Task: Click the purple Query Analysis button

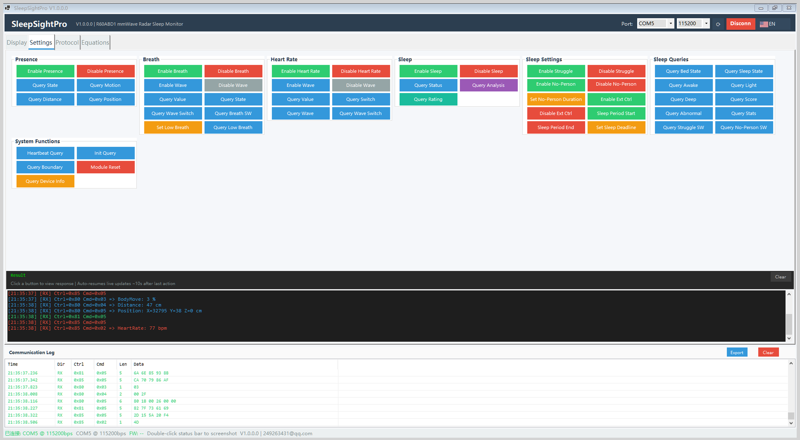Action: point(488,85)
